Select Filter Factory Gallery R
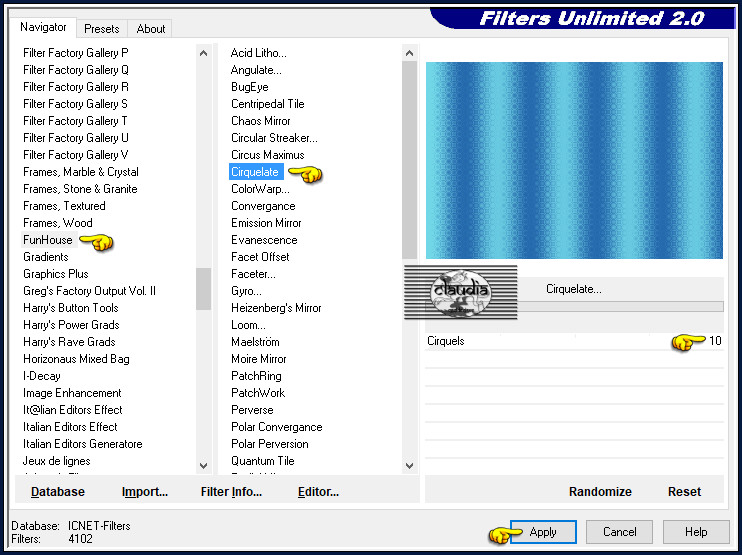This screenshot has height=555, width=742. pyautogui.click(x=76, y=87)
